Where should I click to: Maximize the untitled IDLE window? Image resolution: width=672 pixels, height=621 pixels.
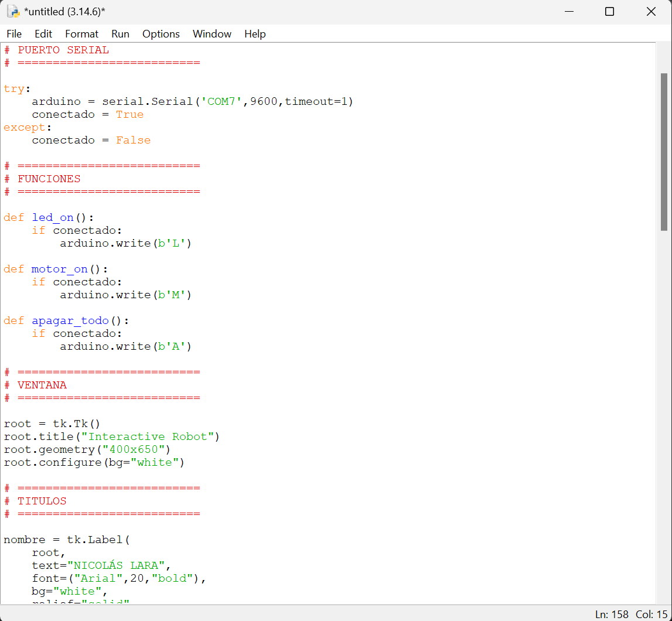click(609, 12)
